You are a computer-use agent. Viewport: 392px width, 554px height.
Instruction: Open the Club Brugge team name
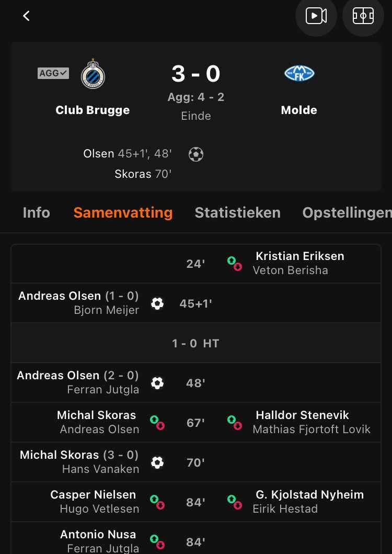tap(93, 110)
